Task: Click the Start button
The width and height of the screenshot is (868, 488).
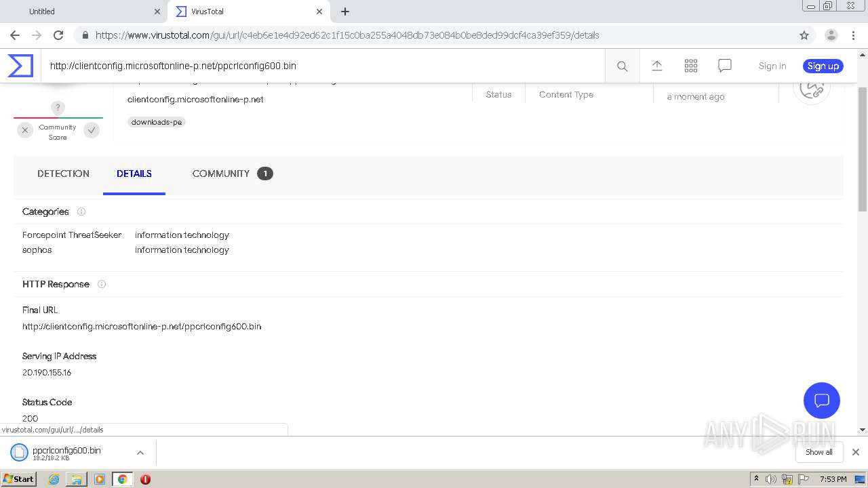Action: click(x=19, y=479)
